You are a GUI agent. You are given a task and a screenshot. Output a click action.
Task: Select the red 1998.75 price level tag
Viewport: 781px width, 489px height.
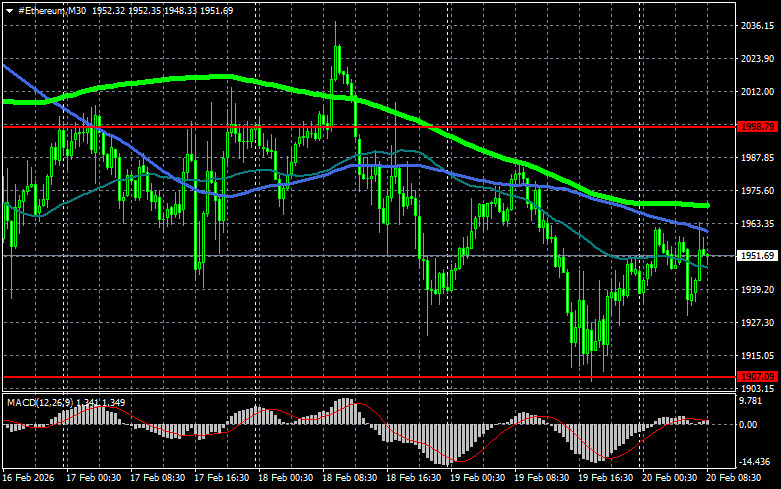[x=755, y=127]
